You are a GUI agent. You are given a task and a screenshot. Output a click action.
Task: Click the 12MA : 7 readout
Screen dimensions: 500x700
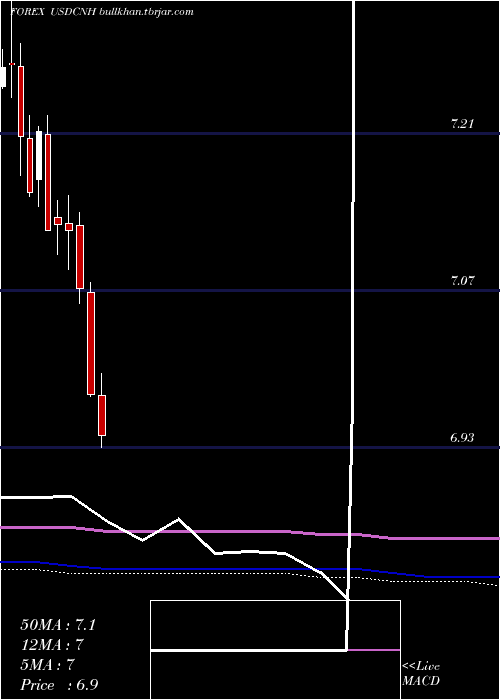click(53, 645)
